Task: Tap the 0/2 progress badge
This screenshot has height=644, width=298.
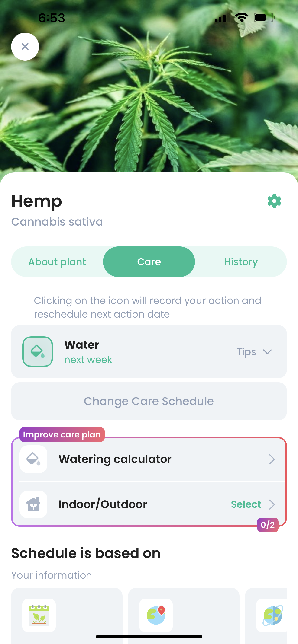Action: coord(267,525)
